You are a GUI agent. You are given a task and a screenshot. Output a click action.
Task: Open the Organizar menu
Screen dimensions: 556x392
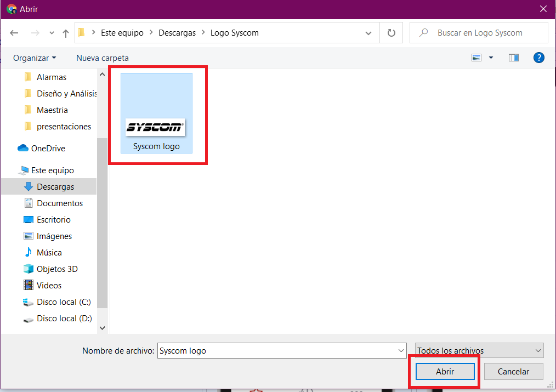(35, 58)
